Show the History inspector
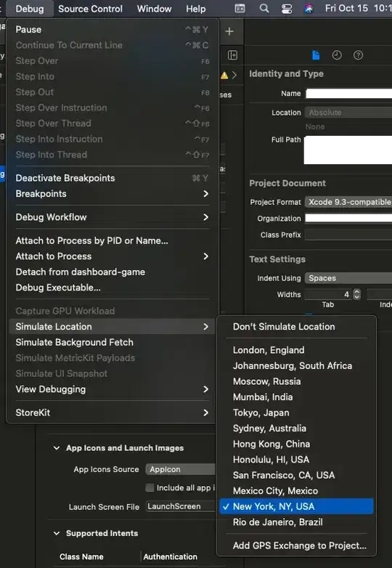 click(337, 55)
